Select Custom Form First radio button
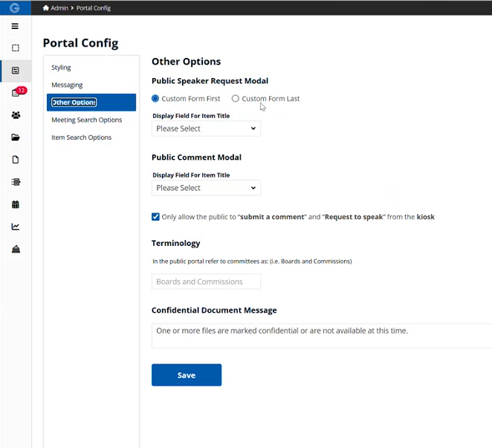Image resolution: width=492 pixels, height=448 pixels. click(155, 99)
